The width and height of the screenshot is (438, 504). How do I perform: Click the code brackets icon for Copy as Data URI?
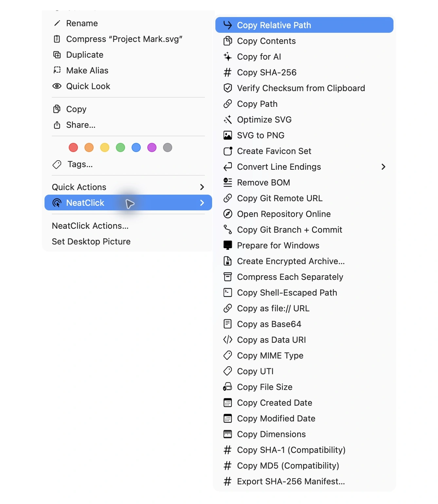[228, 339]
